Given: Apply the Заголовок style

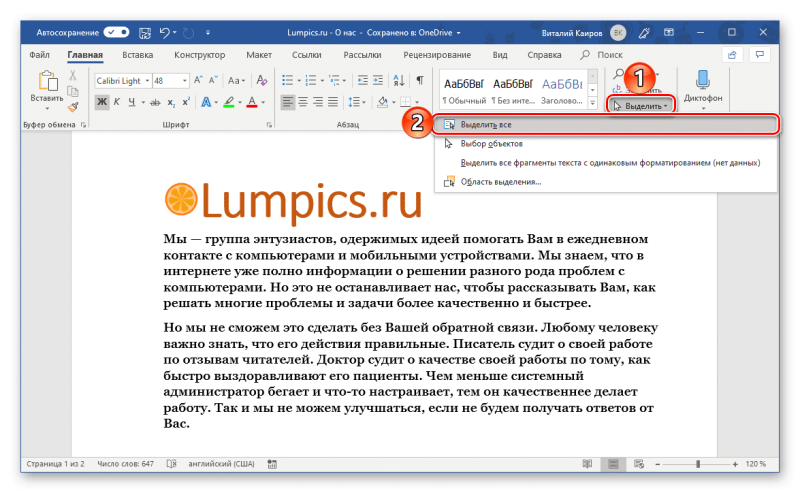Looking at the screenshot, I should (x=562, y=91).
